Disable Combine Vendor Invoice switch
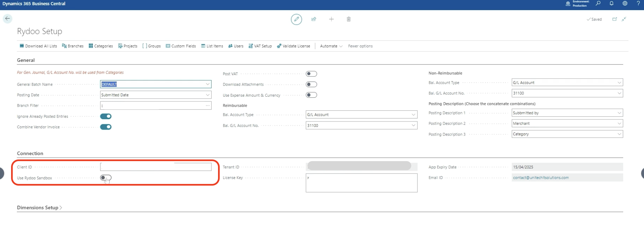Viewport: 644px width, 241px height. pyautogui.click(x=106, y=127)
